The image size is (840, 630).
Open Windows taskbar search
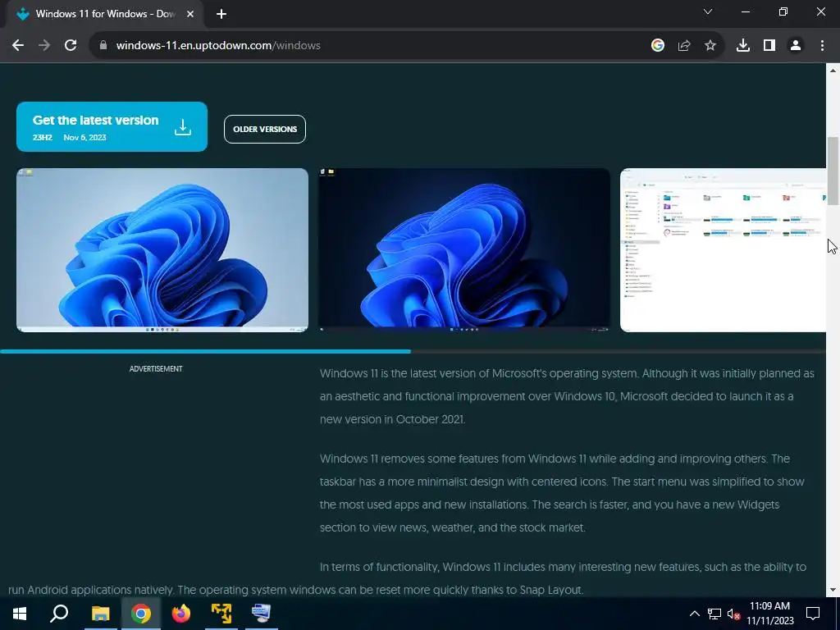59,614
